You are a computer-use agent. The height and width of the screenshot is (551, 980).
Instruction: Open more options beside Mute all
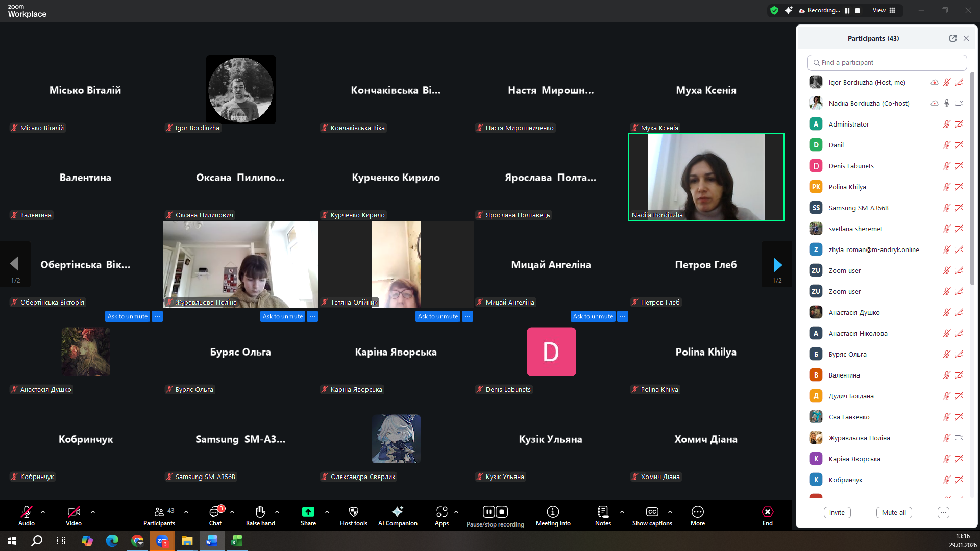tap(943, 512)
